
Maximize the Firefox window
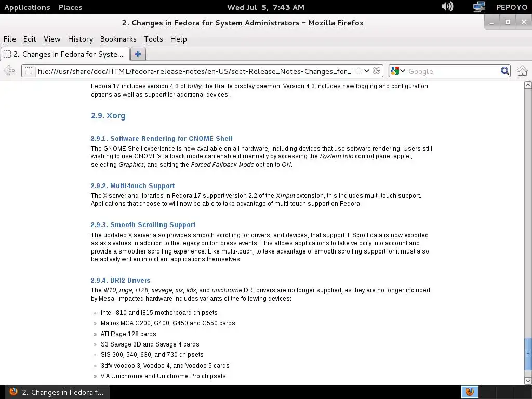point(508,22)
